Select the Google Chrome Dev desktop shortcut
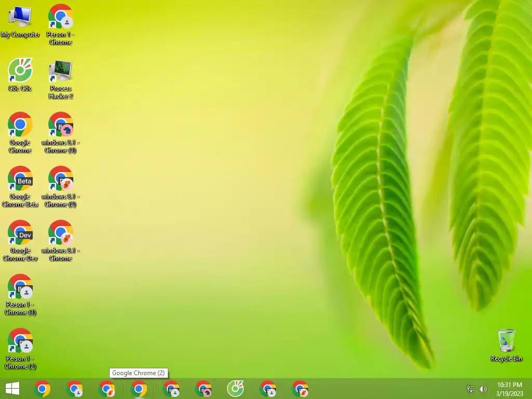The image size is (532, 399). pos(20,241)
